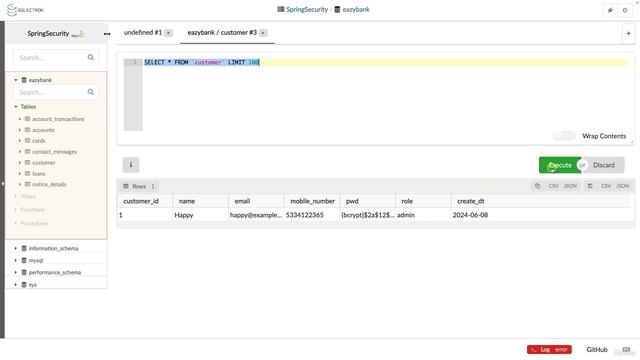Expand the sys database

coord(16,284)
